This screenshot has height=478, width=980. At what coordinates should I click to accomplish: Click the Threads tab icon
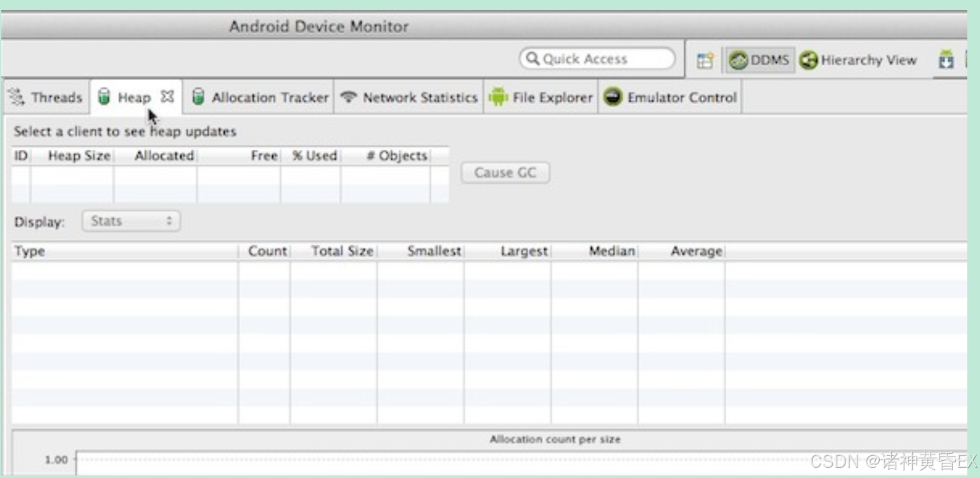(16, 97)
